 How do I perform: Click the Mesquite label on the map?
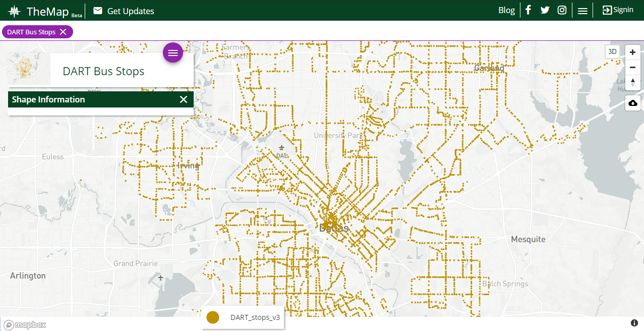pyautogui.click(x=528, y=239)
